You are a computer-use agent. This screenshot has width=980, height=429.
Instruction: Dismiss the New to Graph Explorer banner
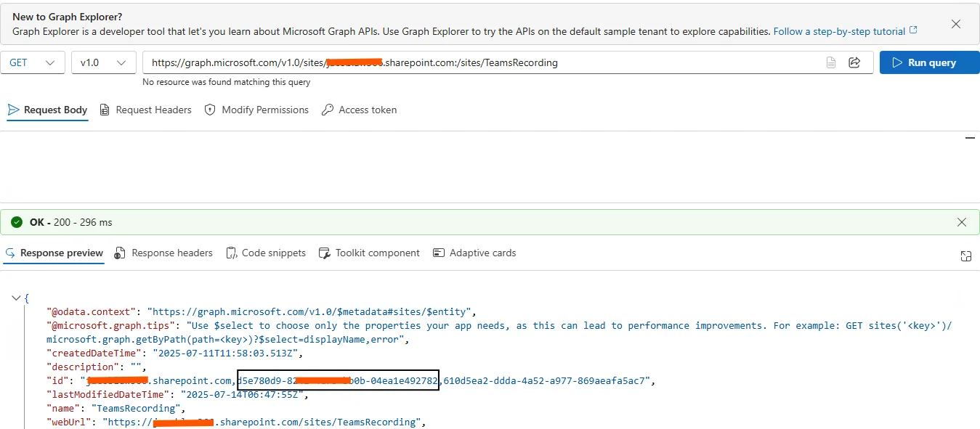[956, 24]
